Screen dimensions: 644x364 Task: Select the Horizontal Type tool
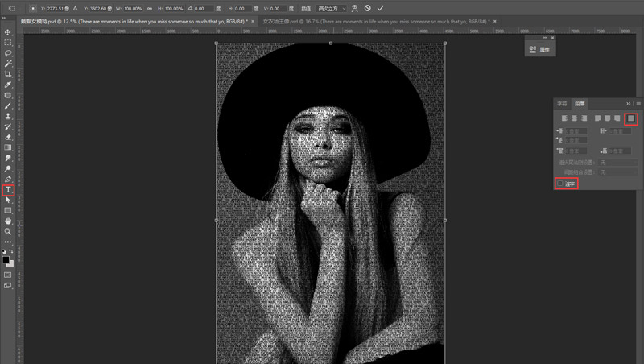(8, 190)
